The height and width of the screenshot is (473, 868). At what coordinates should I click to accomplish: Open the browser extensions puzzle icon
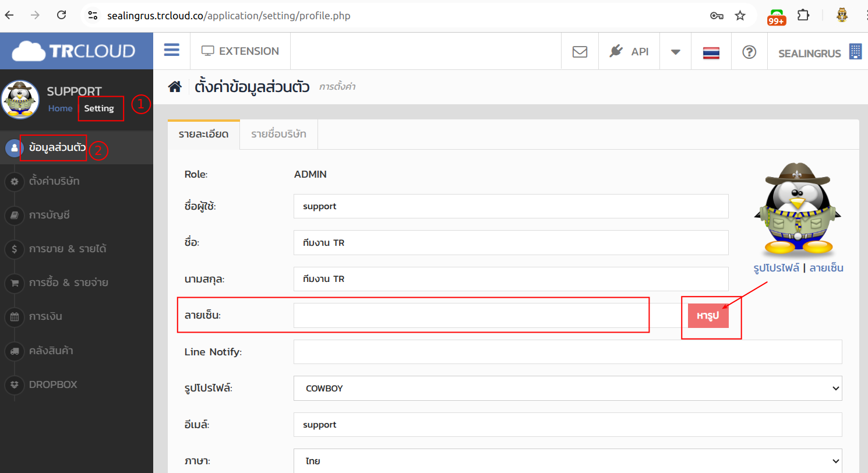point(803,16)
